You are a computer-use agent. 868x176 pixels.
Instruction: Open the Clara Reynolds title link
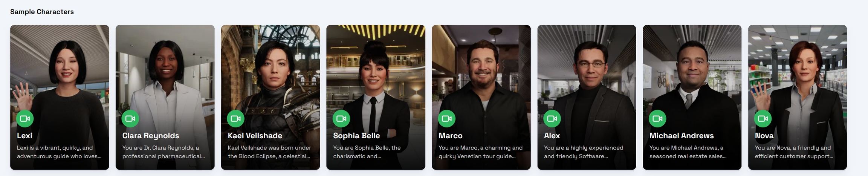151,136
